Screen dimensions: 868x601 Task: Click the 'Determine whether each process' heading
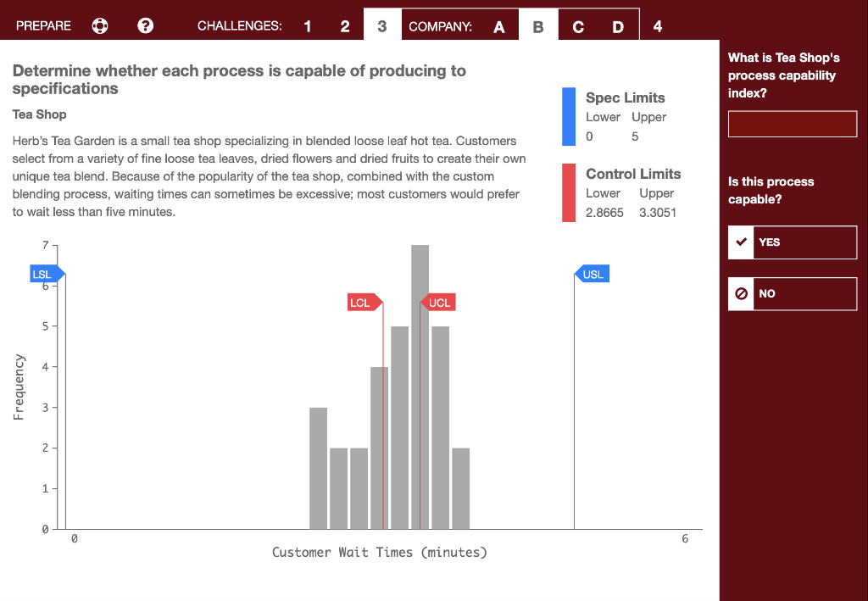(x=239, y=80)
